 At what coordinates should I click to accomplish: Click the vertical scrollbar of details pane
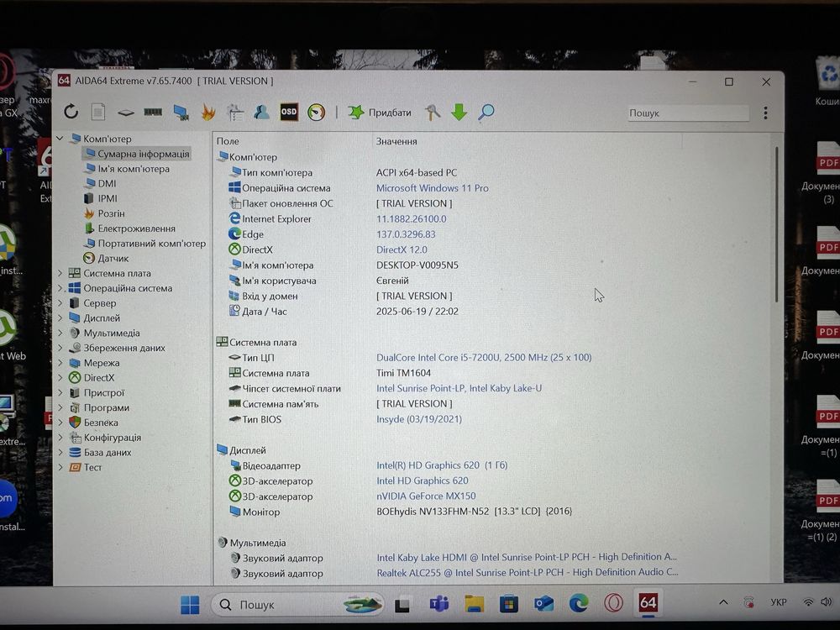tap(776, 225)
